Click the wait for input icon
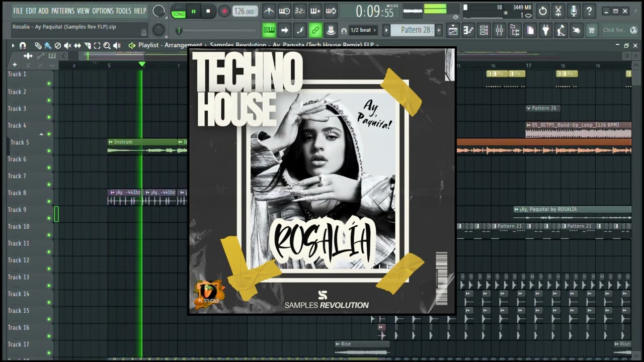 pos(284,11)
